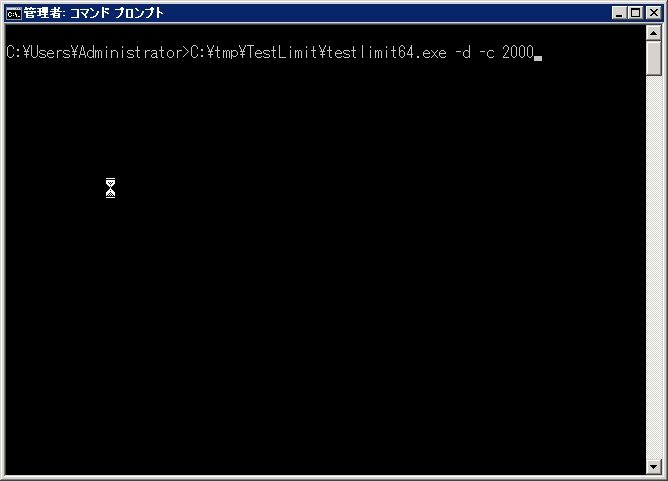The image size is (668, 481).
Task: Click the empty black console area
Action: [x=325, y=298]
